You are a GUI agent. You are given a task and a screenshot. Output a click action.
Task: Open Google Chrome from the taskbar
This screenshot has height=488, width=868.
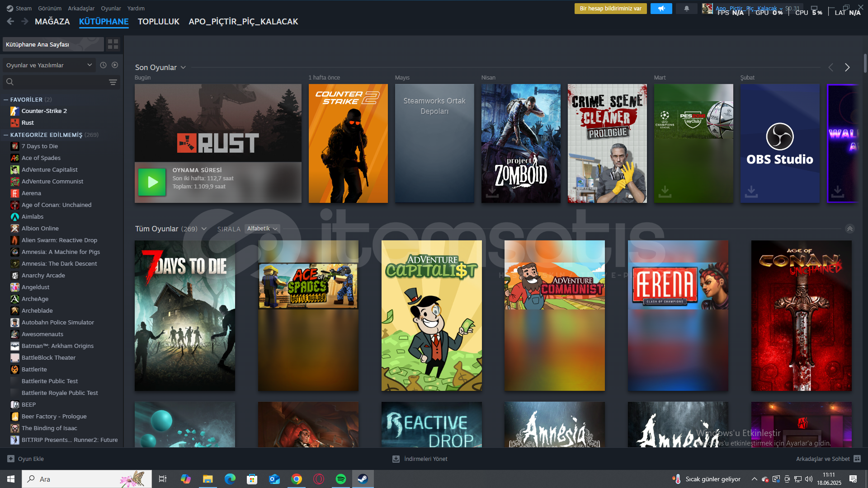(297, 479)
